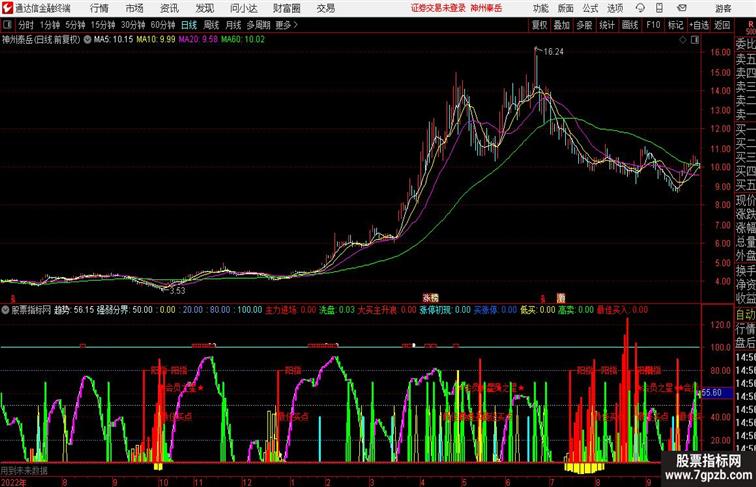
Task: Click the MA20 purple label
Action: pos(198,40)
